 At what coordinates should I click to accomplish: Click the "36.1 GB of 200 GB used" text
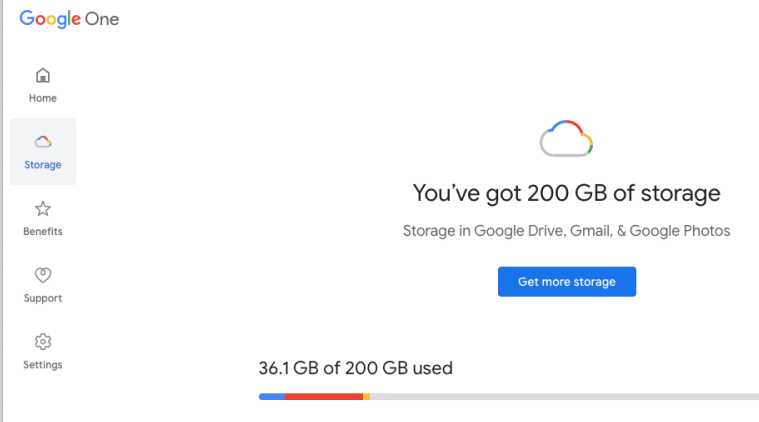355,368
